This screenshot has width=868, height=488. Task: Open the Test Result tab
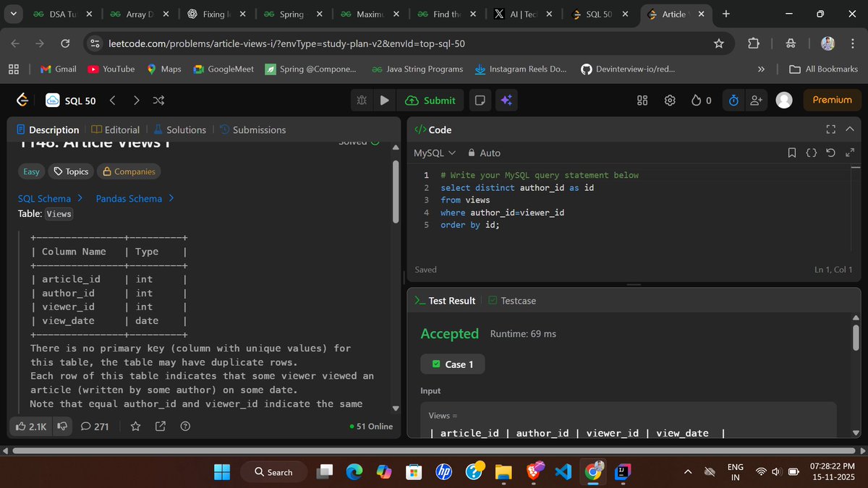click(x=445, y=301)
